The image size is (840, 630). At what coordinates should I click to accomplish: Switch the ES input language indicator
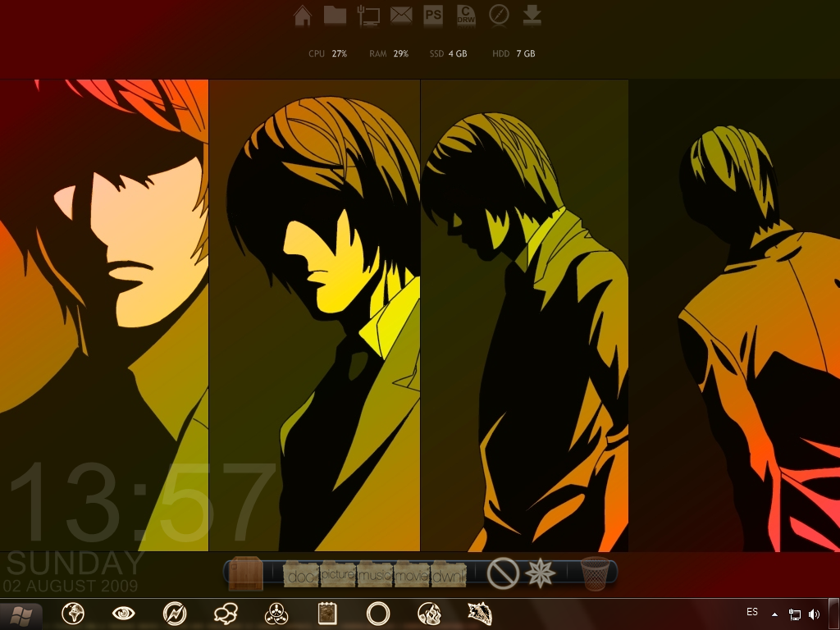(x=752, y=611)
